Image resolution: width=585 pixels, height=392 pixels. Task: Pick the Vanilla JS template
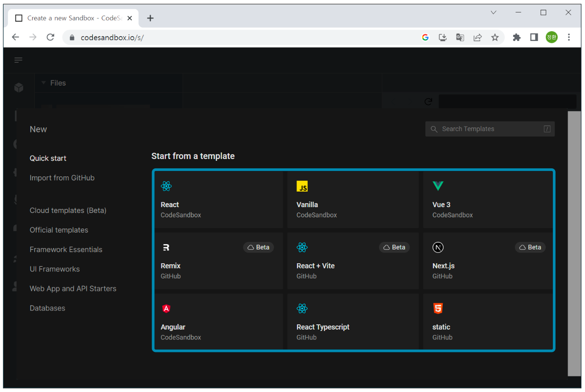click(353, 200)
